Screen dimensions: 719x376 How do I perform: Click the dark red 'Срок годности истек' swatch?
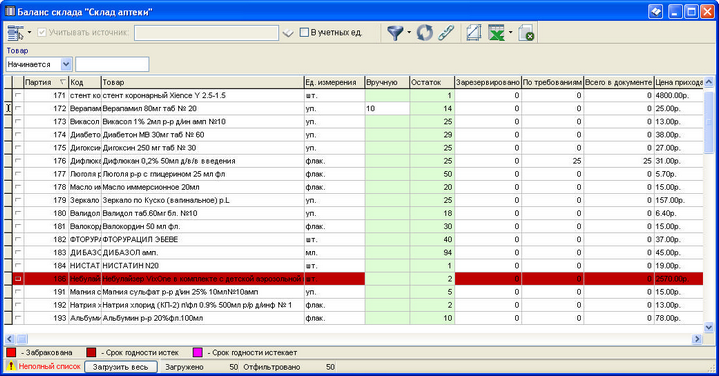pyautogui.click(x=91, y=352)
